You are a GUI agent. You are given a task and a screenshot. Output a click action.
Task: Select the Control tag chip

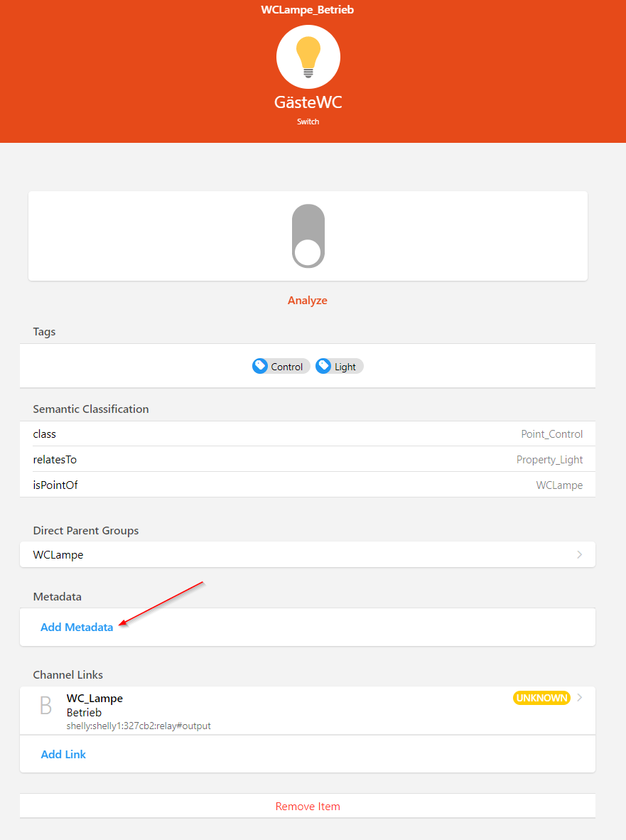[x=281, y=367]
